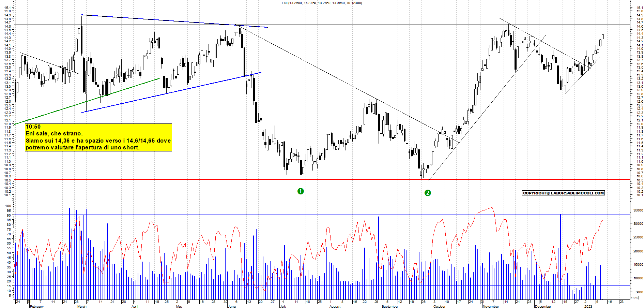Click the June month label
644x308 pixels.
pyautogui.click(x=232, y=306)
